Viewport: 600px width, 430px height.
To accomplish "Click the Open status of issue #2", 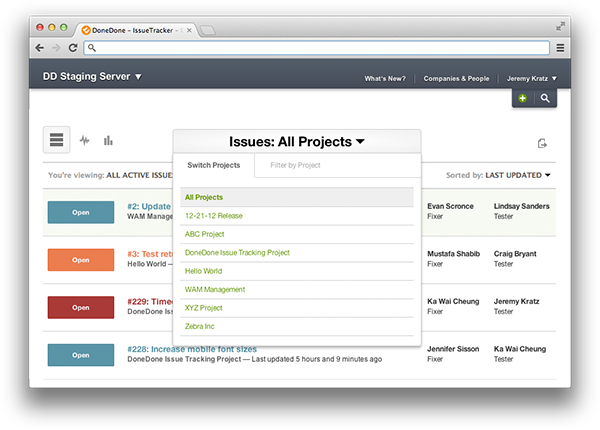I will (x=81, y=212).
